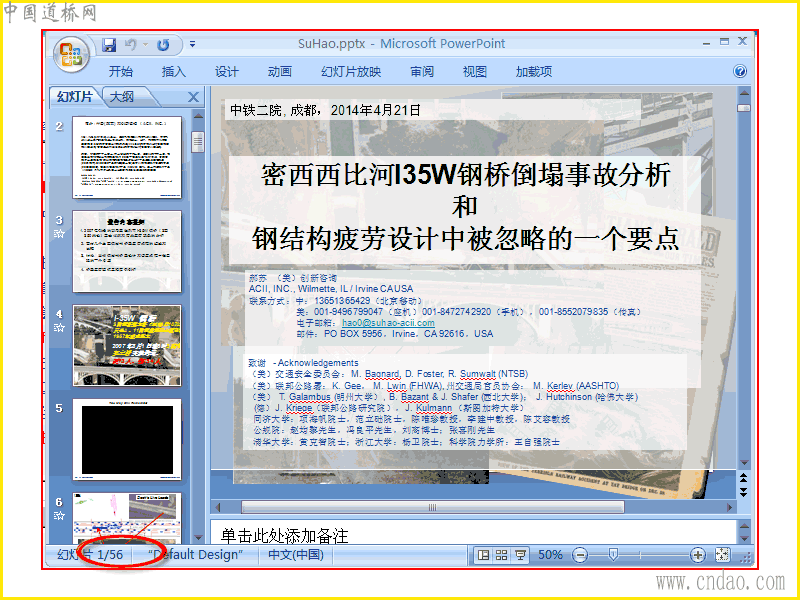Start Slide Show from status bar icon

[520, 555]
